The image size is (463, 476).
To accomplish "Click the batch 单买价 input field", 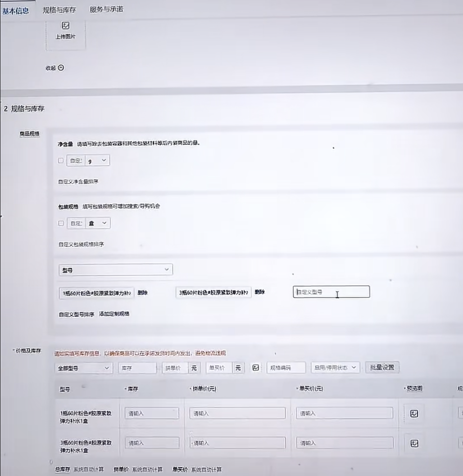I will [x=219, y=368].
